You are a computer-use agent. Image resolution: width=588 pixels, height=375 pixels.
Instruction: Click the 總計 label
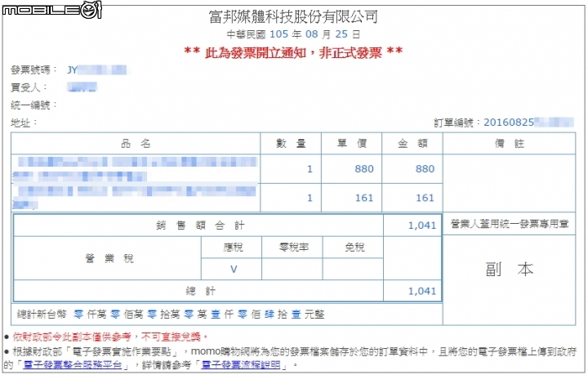200,291
